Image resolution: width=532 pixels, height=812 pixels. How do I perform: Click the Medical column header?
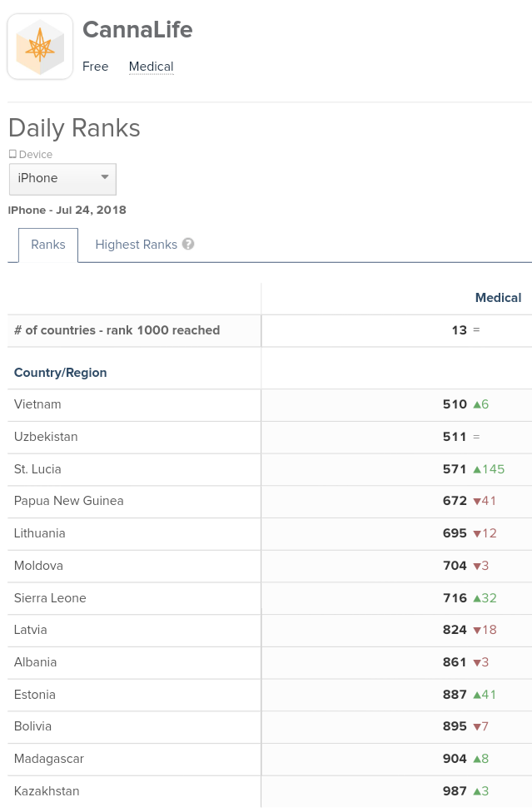(498, 298)
